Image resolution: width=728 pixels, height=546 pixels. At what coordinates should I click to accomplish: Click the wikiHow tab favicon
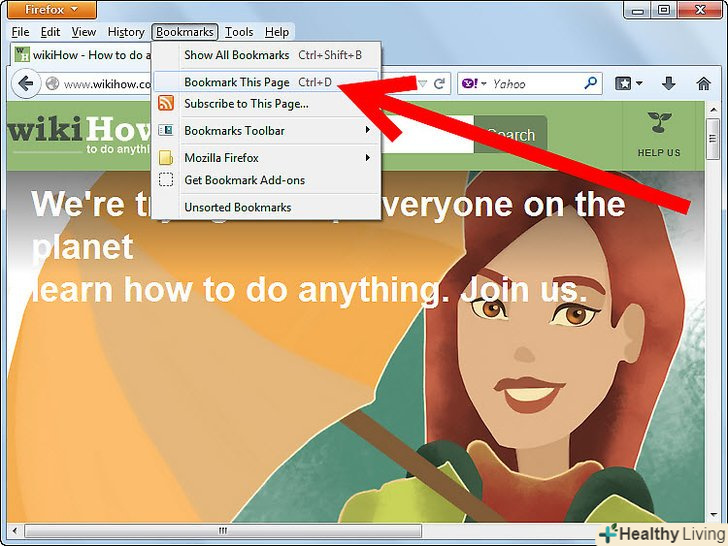tap(22, 54)
